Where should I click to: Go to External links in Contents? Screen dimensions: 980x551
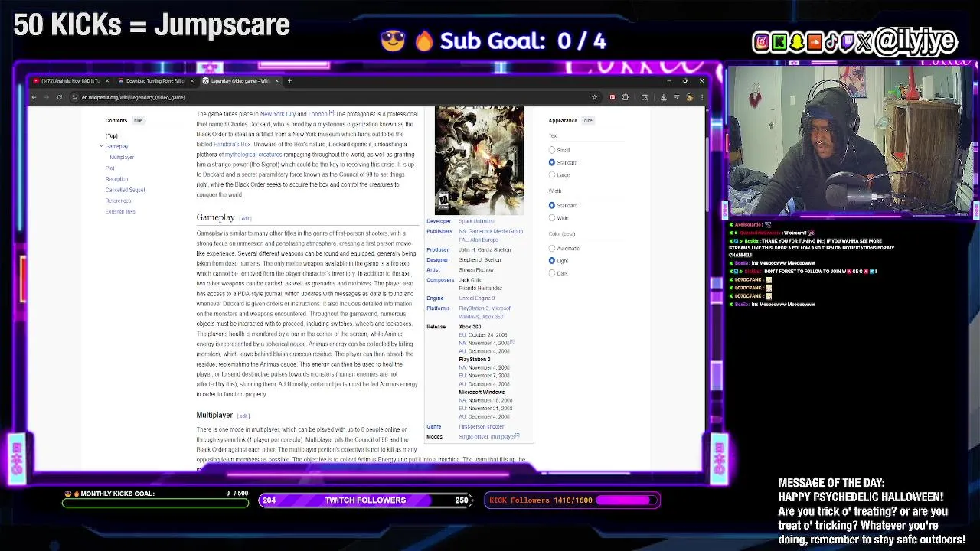point(120,211)
